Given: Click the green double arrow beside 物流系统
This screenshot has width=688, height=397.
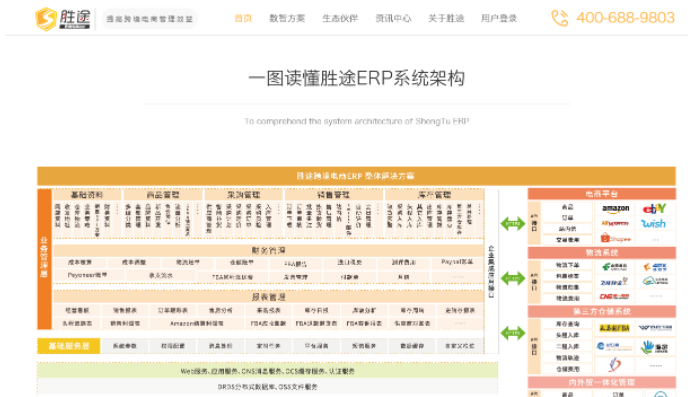Looking at the screenshot, I should [512, 278].
